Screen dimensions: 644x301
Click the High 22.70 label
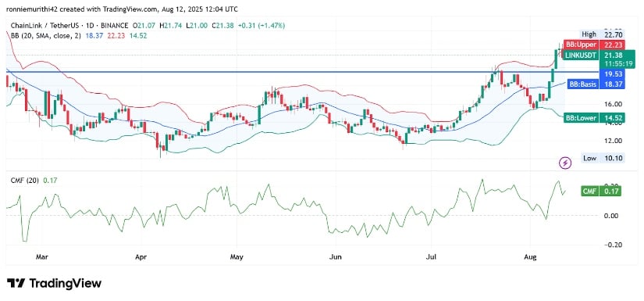(x=601, y=34)
